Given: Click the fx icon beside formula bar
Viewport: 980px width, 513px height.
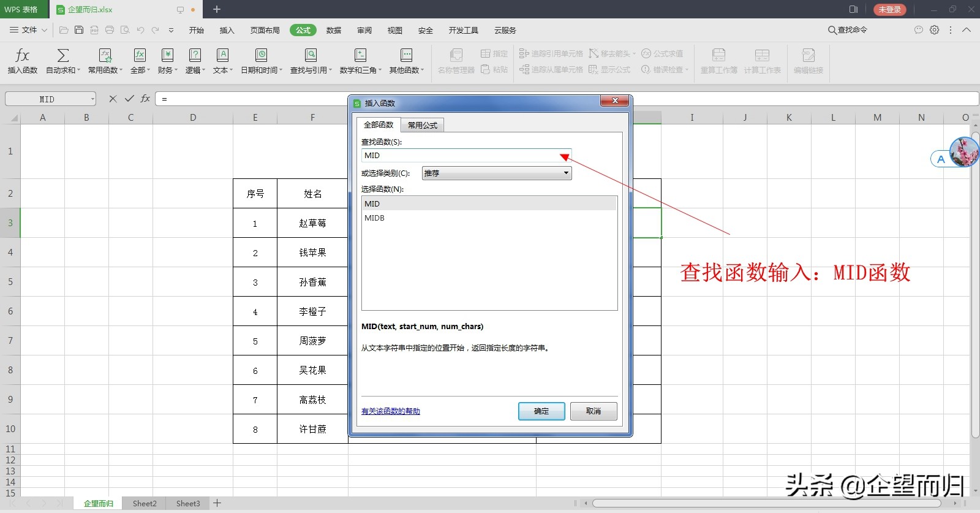Looking at the screenshot, I should pos(145,99).
